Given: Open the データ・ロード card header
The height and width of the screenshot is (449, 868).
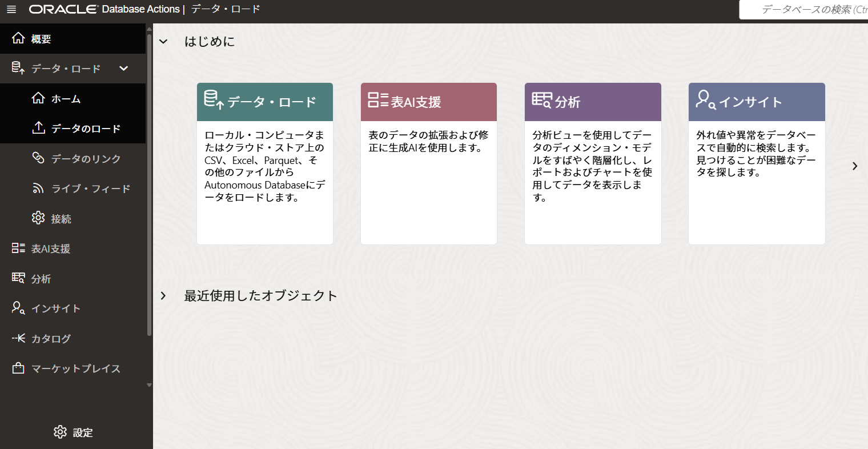Looking at the screenshot, I should (265, 102).
